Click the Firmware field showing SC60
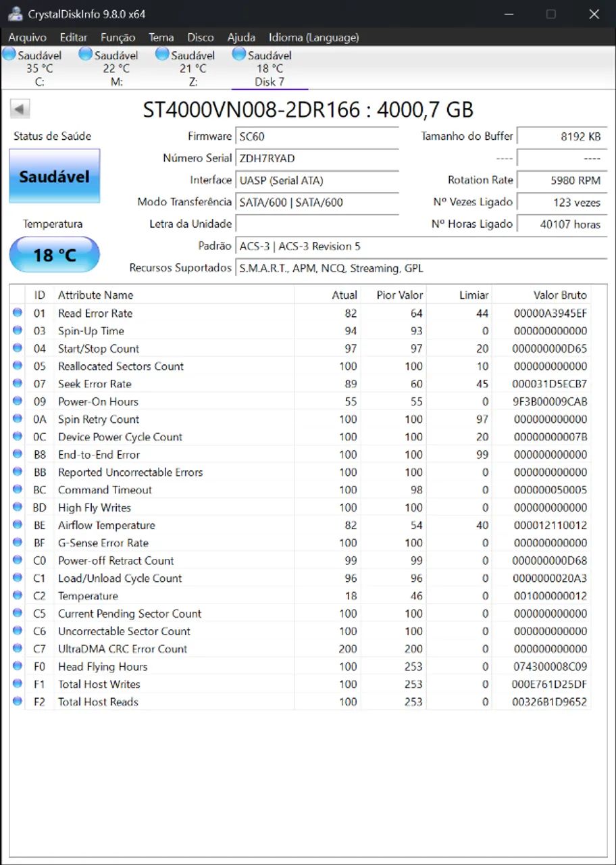616x865 pixels. 317,136
